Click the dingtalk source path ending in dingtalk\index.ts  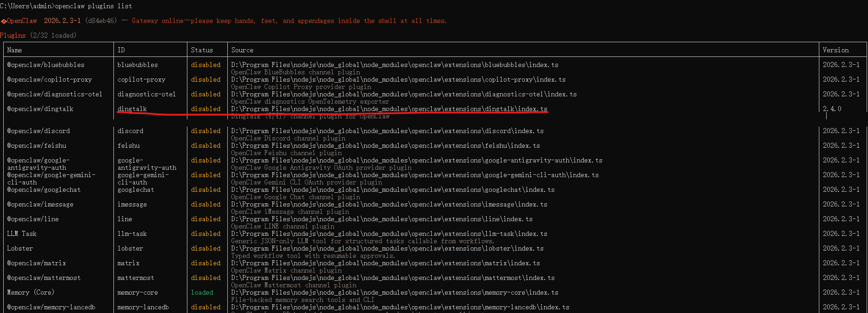click(389, 109)
